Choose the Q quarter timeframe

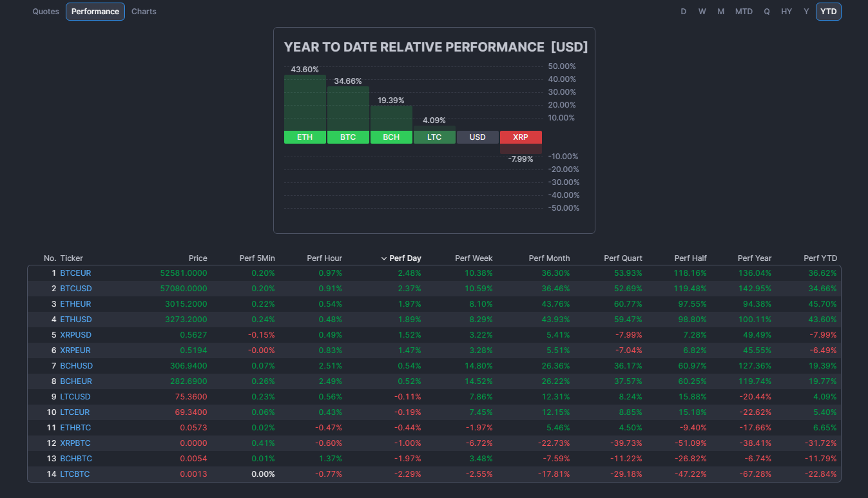pos(766,12)
